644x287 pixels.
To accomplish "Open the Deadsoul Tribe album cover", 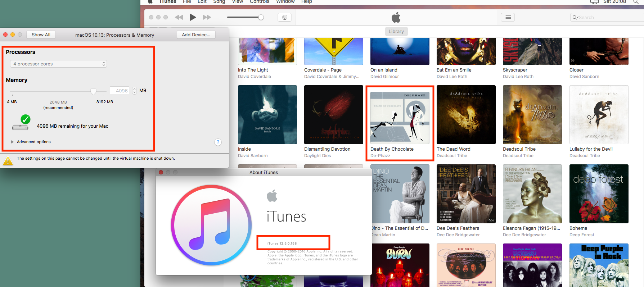I will point(532,115).
